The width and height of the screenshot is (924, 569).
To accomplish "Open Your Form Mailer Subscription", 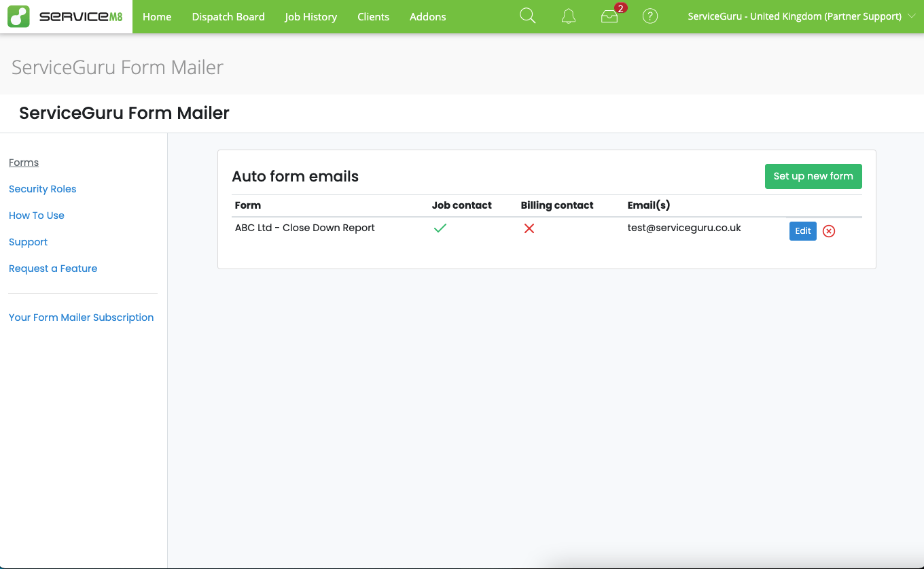I will coord(82,317).
